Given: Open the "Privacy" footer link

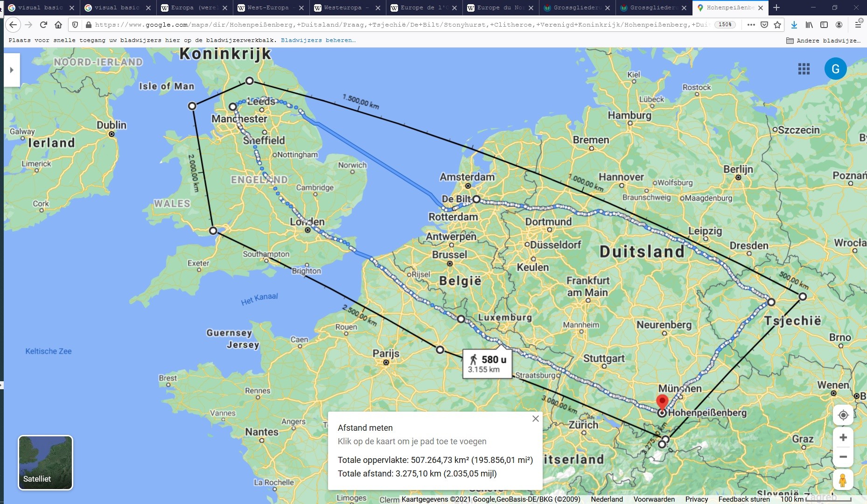Looking at the screenshot, I should 697,499.
